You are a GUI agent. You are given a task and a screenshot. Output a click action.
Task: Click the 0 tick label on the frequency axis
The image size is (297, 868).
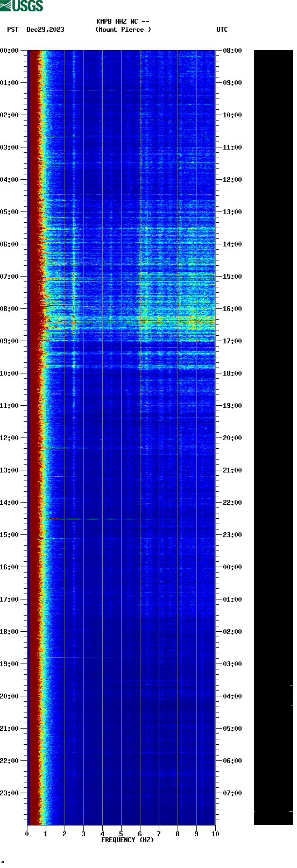click(x=27, y=834)
